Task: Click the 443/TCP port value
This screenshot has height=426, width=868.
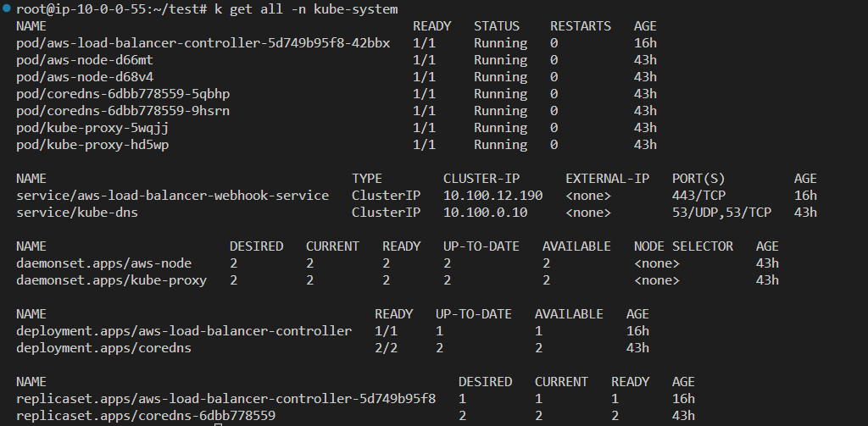Action: [698, 196]
